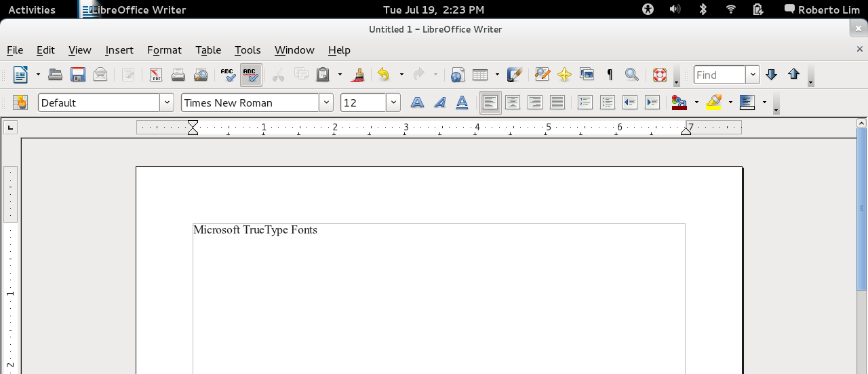Undo last action with yellow arrow
Image resolution: width=868 pixels, height=374 pixels.
pyautogui.click(x=384, y=75)
